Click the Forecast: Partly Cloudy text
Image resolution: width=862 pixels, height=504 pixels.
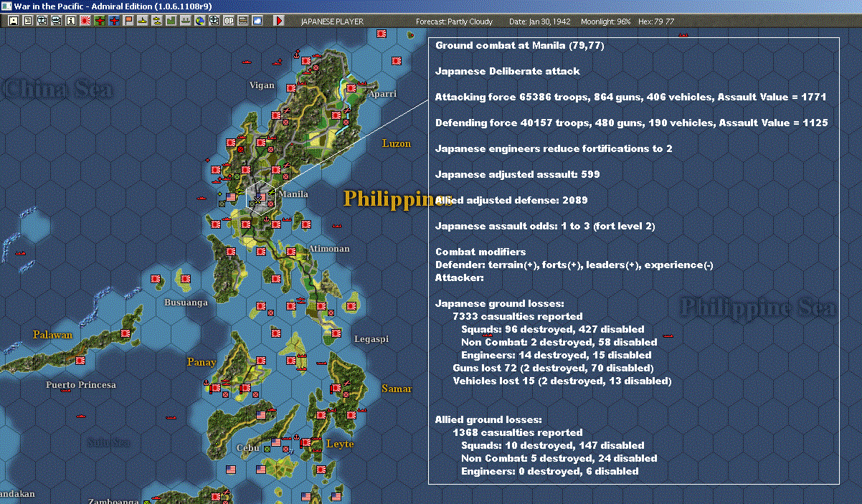pos(455,22)
